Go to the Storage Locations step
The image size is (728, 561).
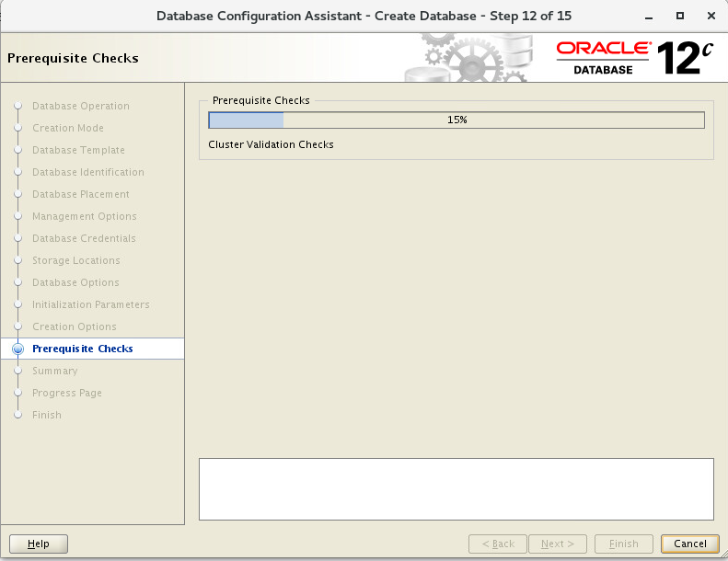pos(76,260)
